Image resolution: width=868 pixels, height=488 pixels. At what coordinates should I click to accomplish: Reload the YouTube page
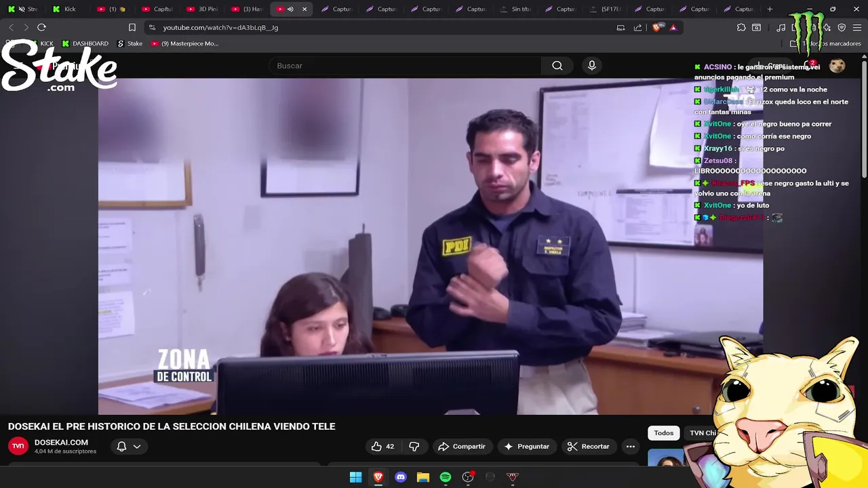click(41, 28)
